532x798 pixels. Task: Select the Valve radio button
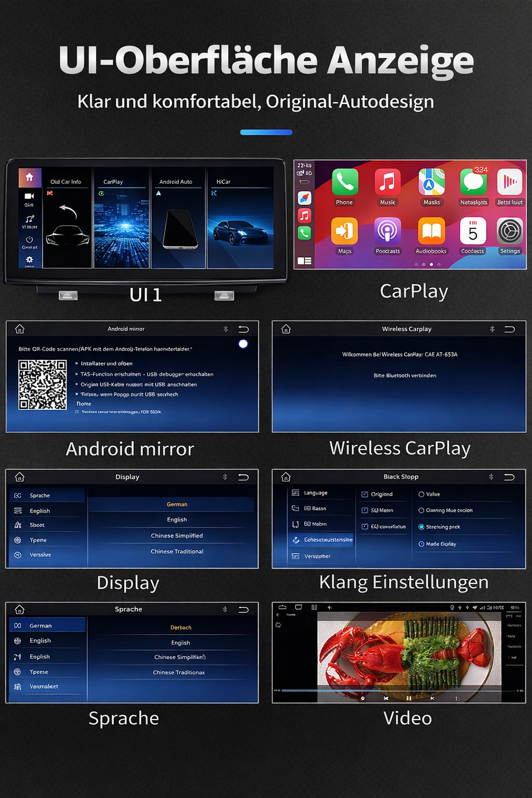pos(421,494)
